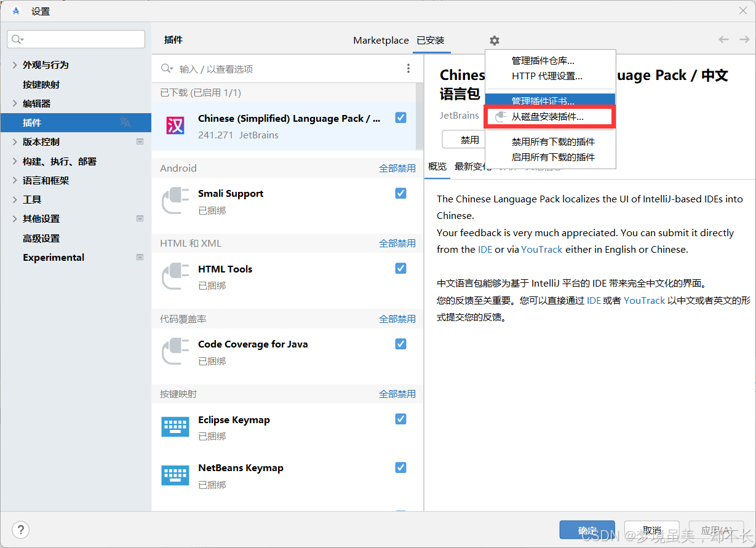
Task: Click the project-level icon beside Experimental
Action: point(140,257)
